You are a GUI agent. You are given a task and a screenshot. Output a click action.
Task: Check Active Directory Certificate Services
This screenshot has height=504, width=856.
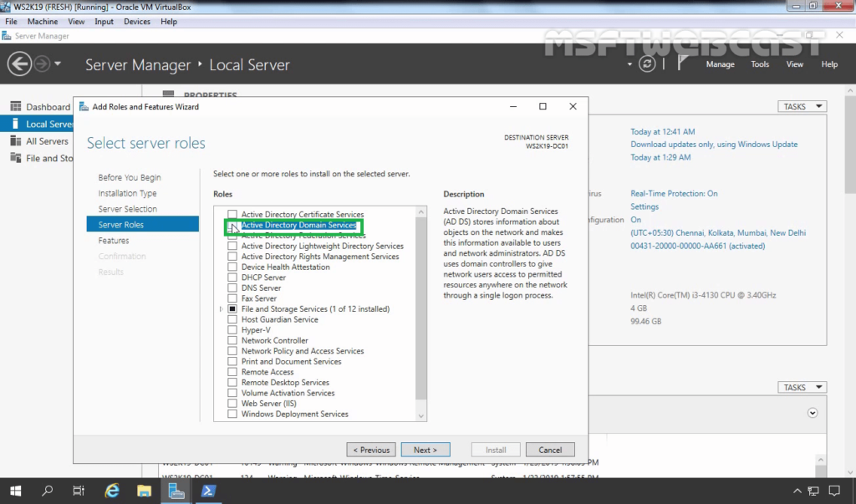point(232,214)
